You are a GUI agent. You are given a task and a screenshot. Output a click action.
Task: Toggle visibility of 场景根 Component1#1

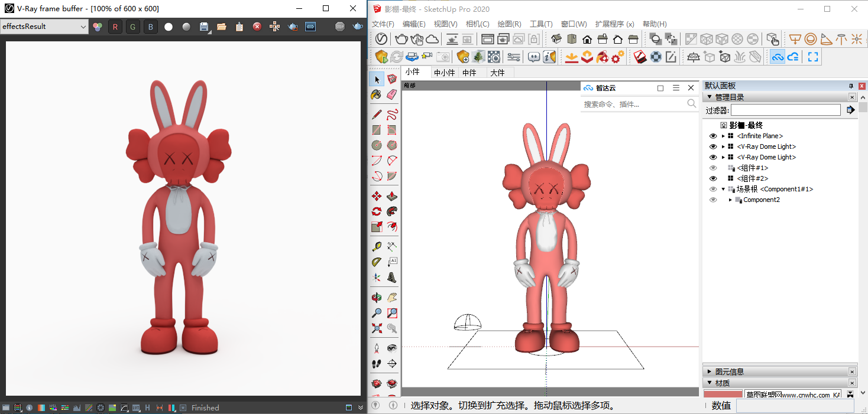click(x=713, y=189)
